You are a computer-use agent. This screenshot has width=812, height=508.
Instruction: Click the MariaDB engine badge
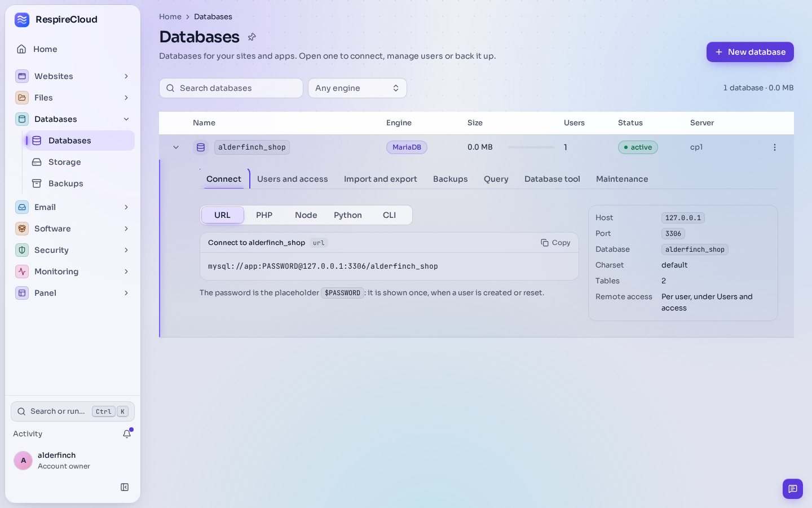coord(407,147)
